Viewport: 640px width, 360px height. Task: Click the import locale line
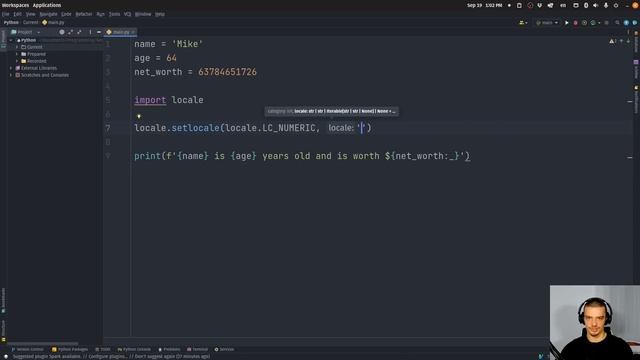(x=169, y=100)
